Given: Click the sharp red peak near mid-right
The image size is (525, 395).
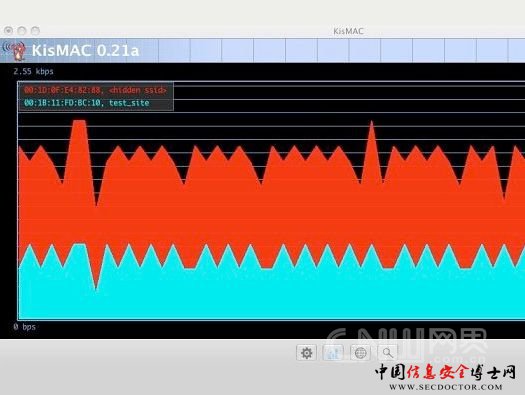Looking at the screenshot, I should click(x=372, y=147).
